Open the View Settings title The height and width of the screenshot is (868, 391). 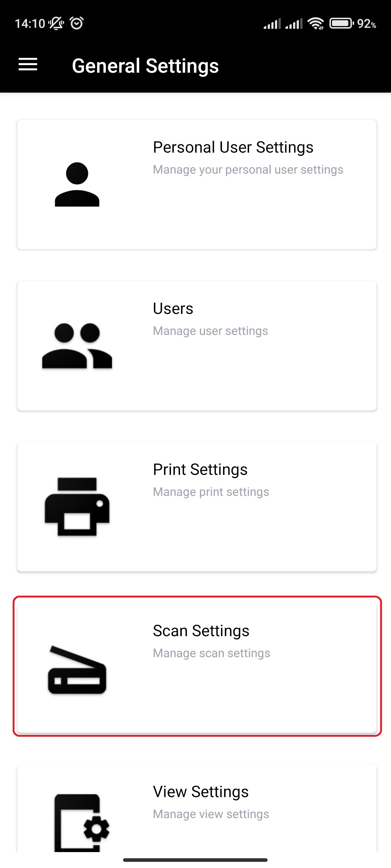coord(201,792)
